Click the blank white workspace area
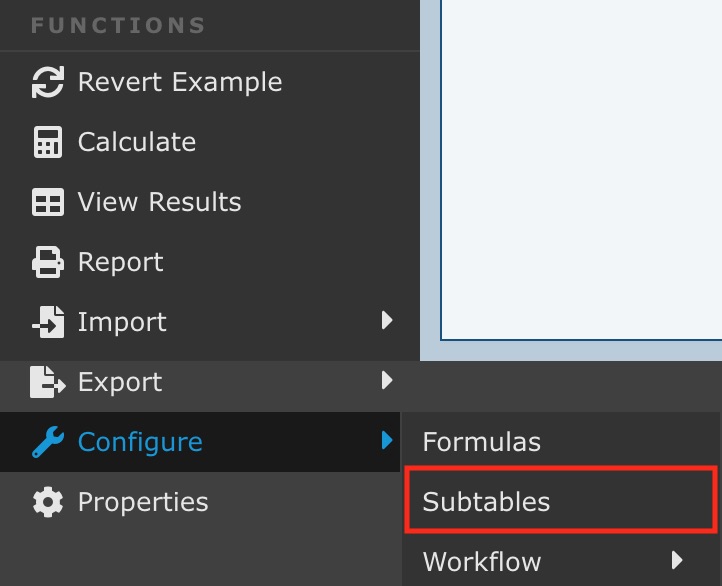The image size is (722, 586). click(580, 170)
